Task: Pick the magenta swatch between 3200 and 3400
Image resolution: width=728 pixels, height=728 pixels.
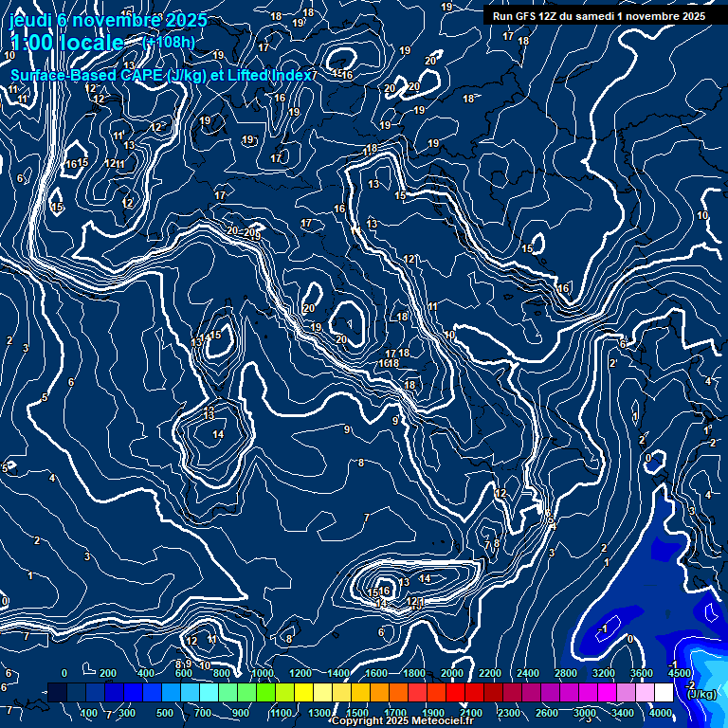Action: [608, 692]
